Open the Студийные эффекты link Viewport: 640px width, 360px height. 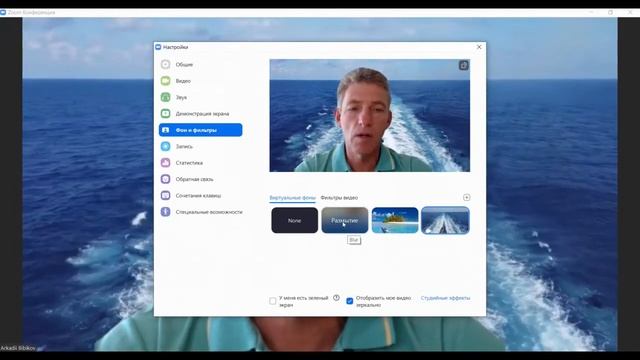coord(445,298)
